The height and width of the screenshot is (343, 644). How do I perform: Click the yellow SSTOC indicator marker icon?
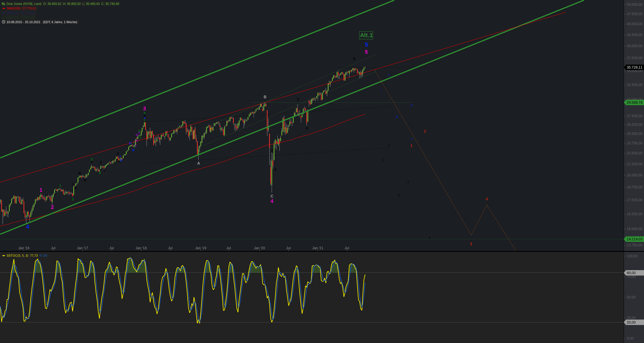pos(4,256)
